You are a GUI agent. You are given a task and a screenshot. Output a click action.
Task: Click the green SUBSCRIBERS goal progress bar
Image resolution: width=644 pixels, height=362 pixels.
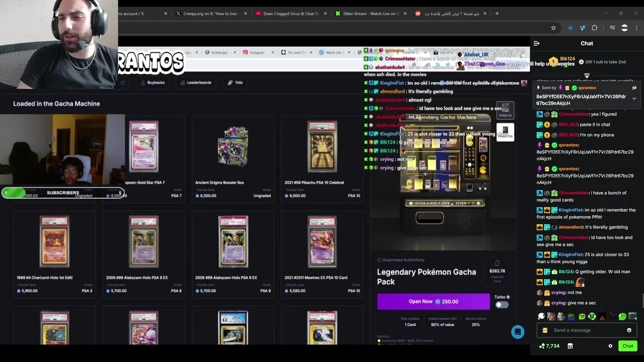tap(63, 193)
